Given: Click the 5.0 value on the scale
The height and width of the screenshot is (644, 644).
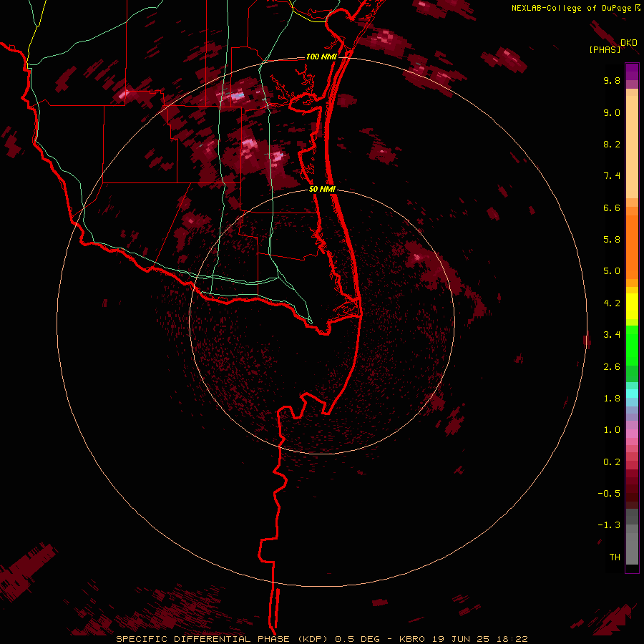Looking at the screenshot, I should coord(612,271).
